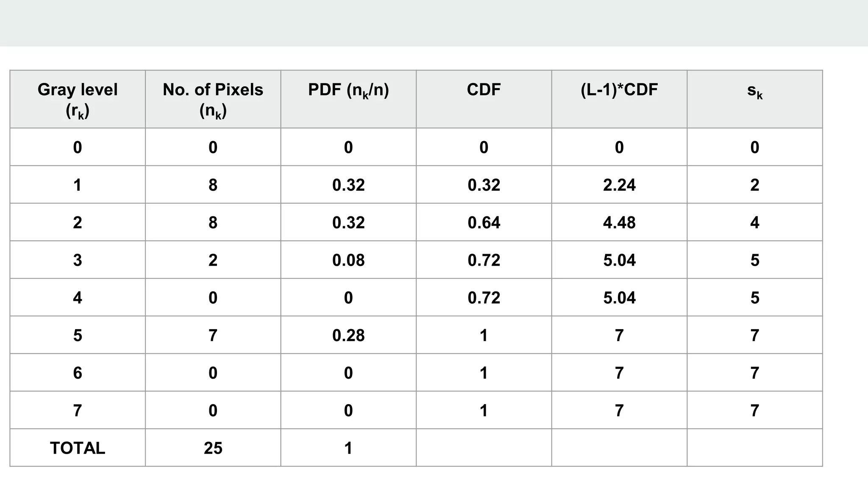
Task: Click the pixel count 7 for gray level 5
Action: (x=213, y=335)
